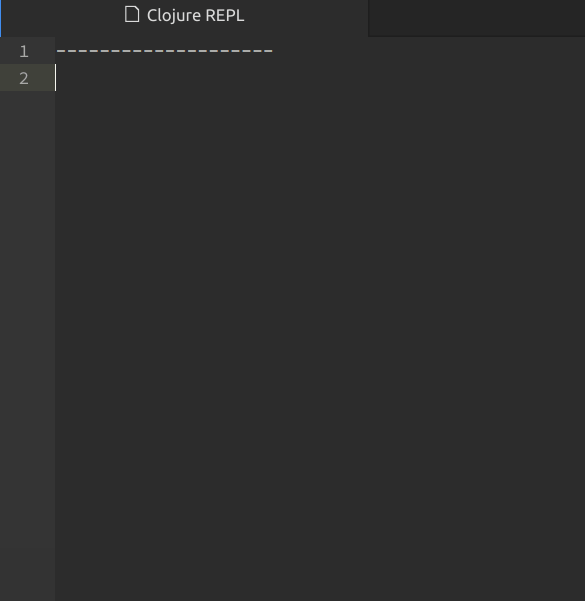Click the file icon on Clojure REPL tab

tap(132, 15)
